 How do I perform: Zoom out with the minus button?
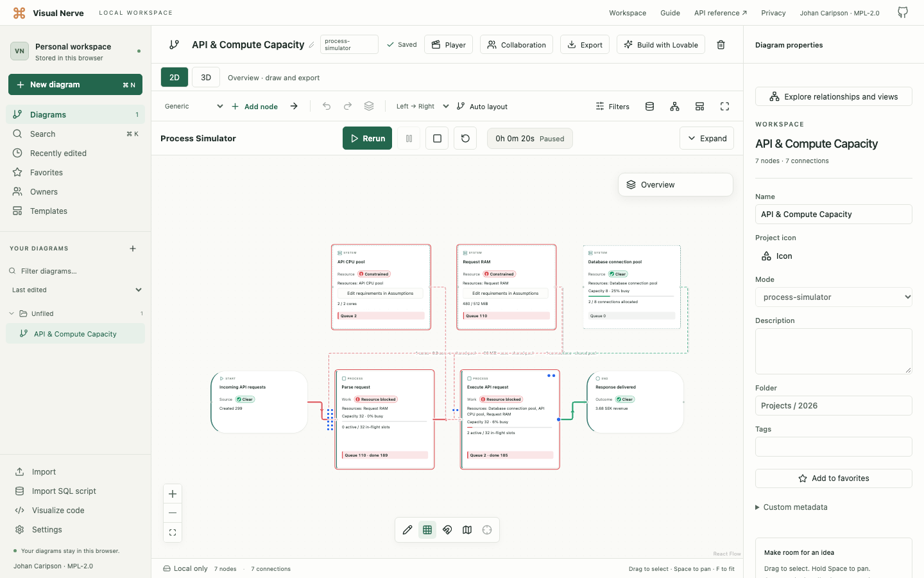173,513
